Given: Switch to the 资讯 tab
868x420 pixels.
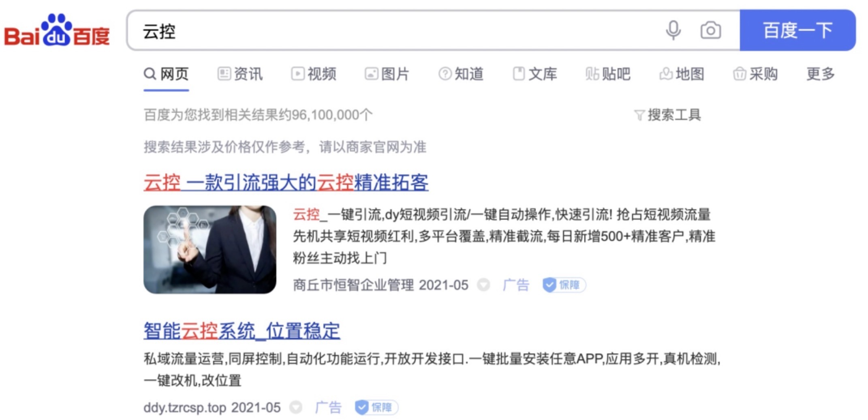Looking at the screenshot, I should tap(240, 74).
